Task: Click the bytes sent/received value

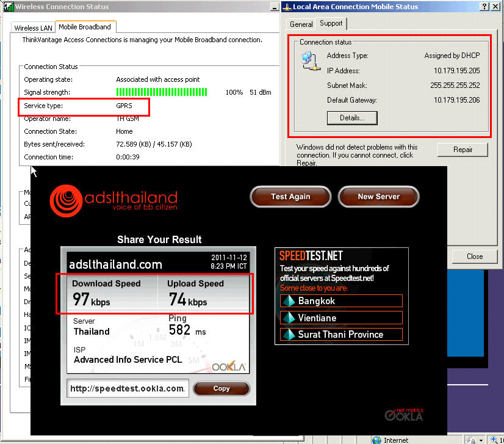Action: point(154,144)
